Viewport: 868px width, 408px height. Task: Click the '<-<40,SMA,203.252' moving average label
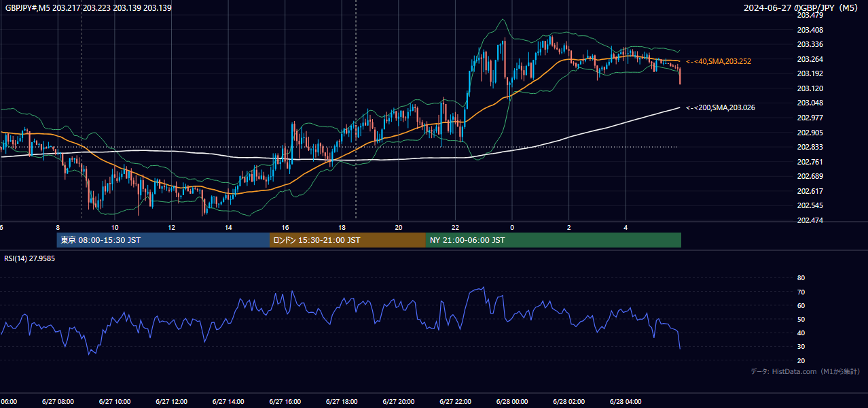point(718,61)
